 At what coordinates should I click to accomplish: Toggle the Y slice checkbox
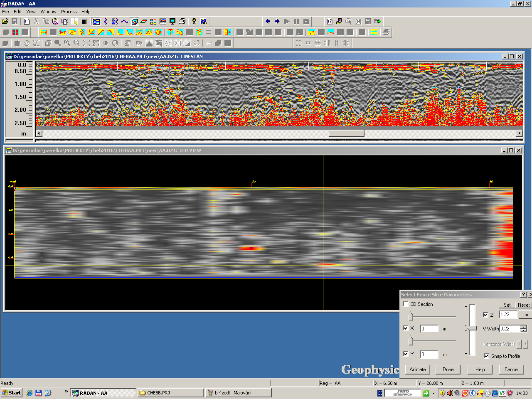[406, 354]
